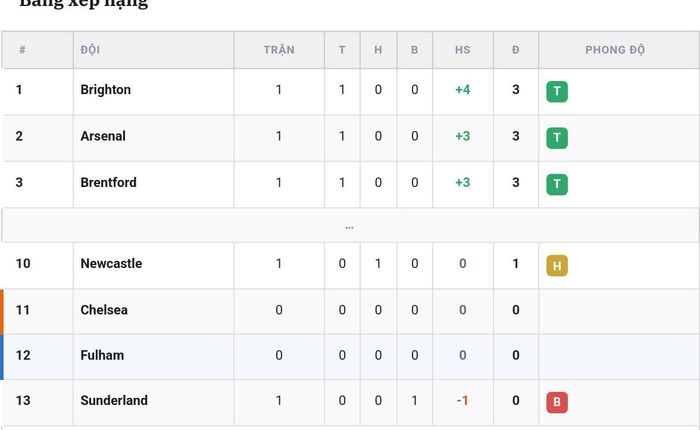
Task: Click Arsenal's green T form badge
Action: tap(557, 138)
